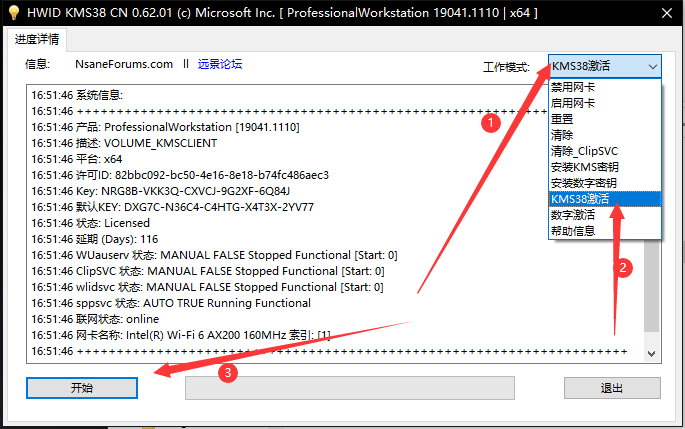Click the 许可ID log line
This screenshot has height=429, width=685.
pos(180,175)
